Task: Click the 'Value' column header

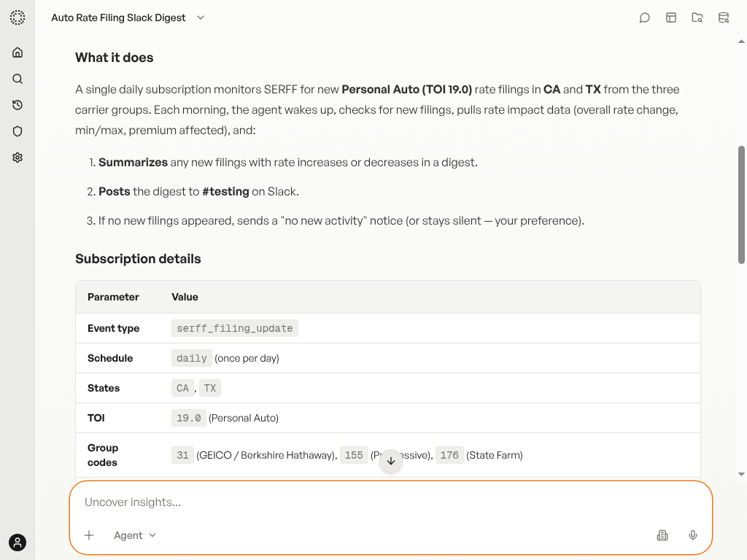Action: tap(185, 297)
